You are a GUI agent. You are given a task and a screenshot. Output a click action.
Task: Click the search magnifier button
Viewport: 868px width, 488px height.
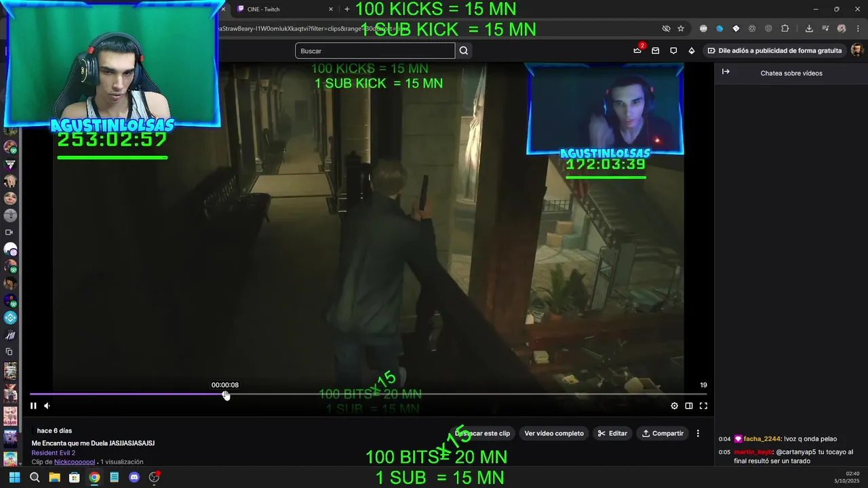click(x=464, y=51)
